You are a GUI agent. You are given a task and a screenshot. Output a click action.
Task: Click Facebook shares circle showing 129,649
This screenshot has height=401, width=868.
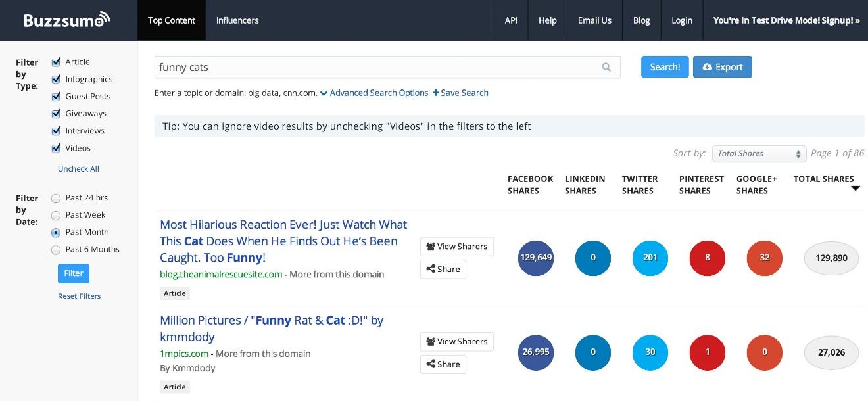536,258
